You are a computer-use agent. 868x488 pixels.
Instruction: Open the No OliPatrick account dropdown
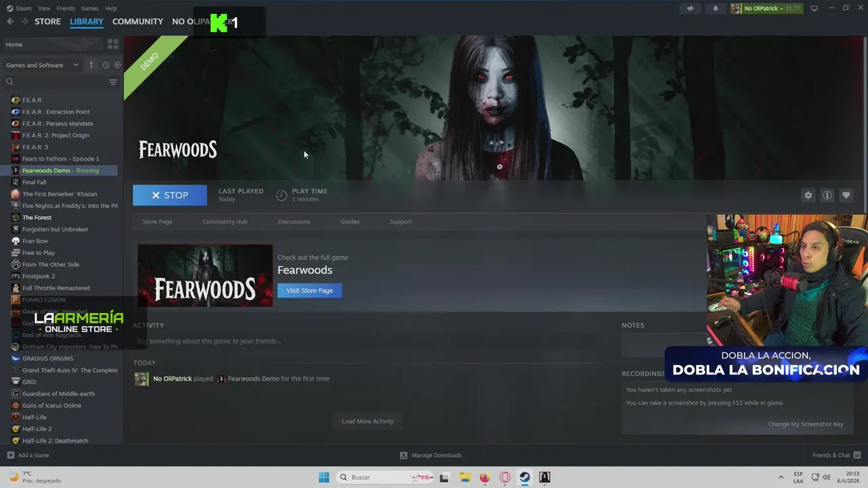pos(766,8)
